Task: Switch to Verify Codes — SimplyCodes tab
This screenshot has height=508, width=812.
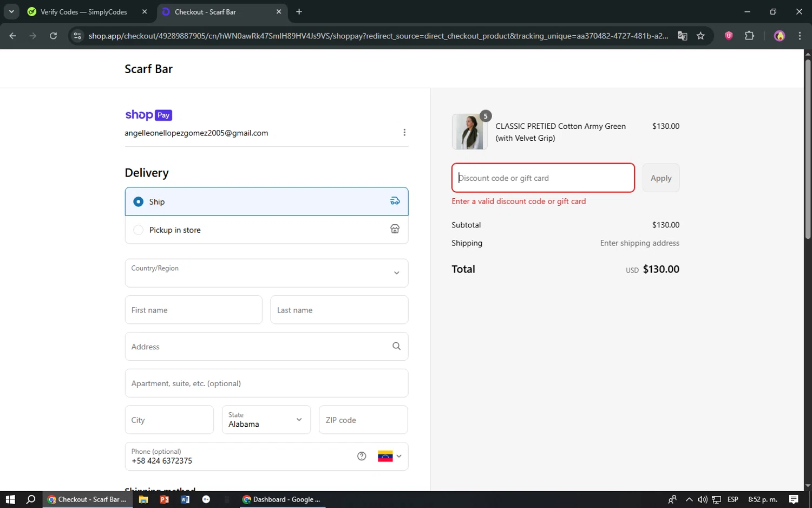Action: coord(84,12)
